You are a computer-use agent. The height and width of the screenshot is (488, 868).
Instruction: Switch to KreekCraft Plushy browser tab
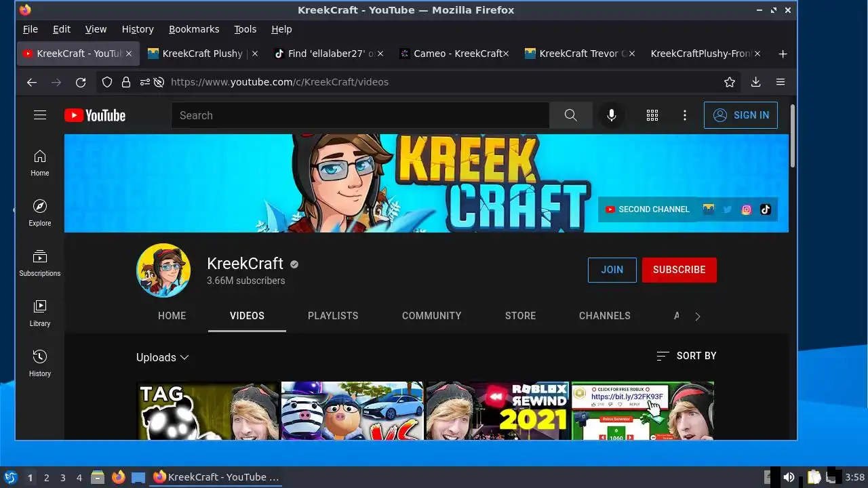pos(203,54)
